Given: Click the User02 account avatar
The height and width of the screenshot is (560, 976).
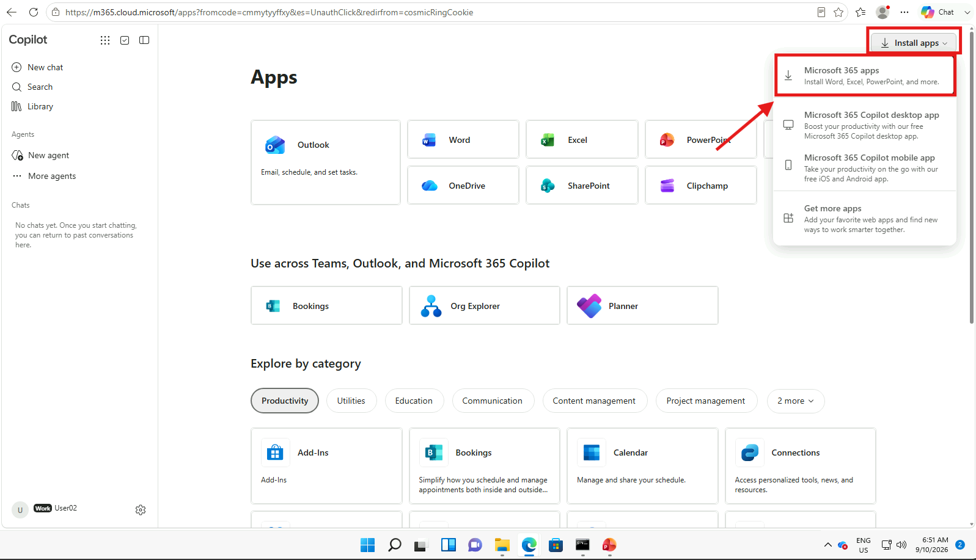Looking at the screenshot, I should pos(20,510).
